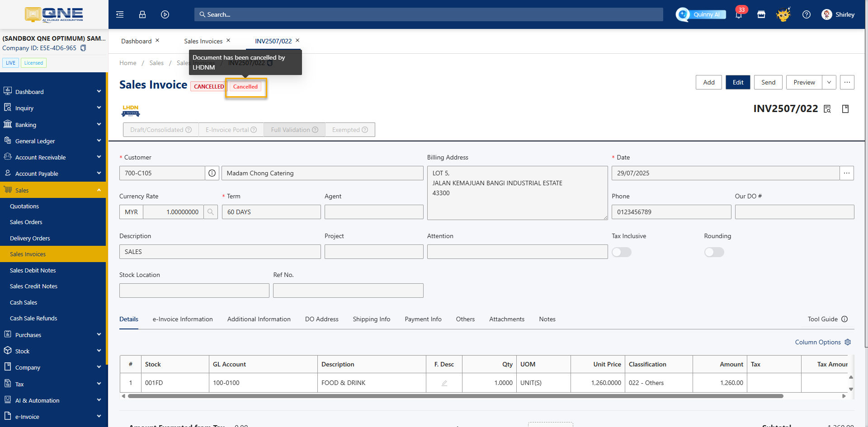Viewport: 868px width, 427px height.
Task: Open the DO Address tab
Action: 322,319
